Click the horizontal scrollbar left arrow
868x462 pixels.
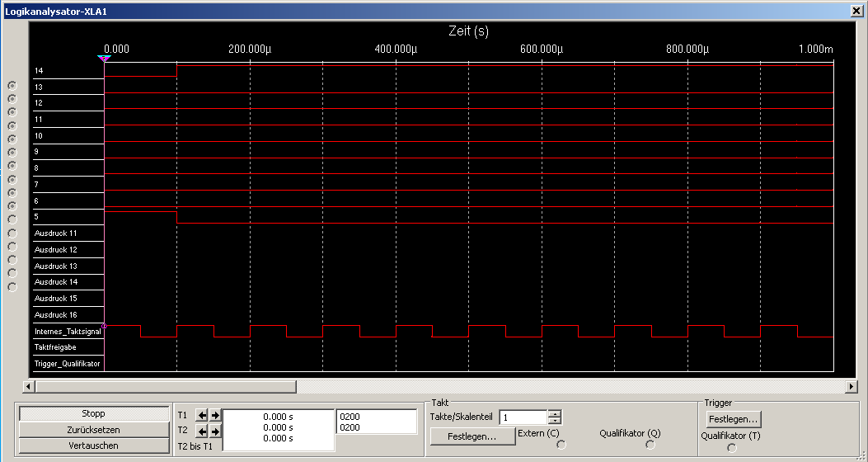[29, 386]
